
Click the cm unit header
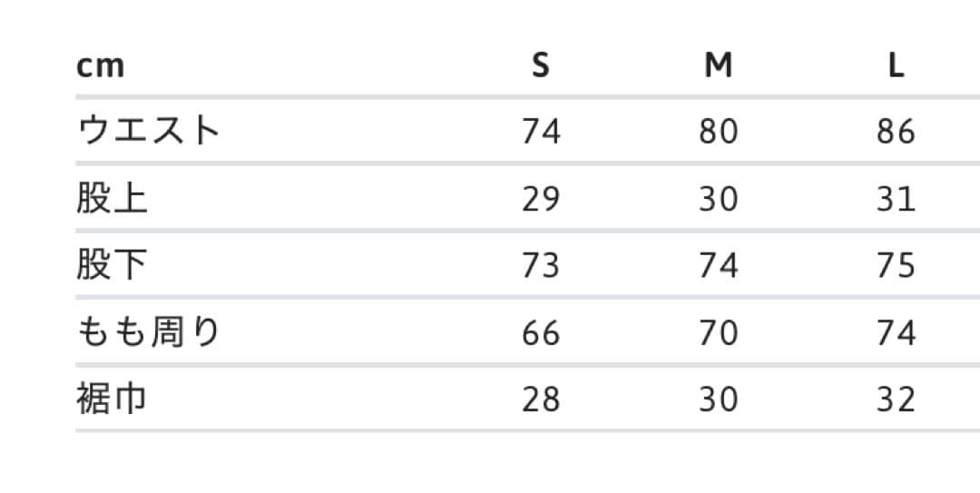pyautogui.click(x=100, y=66)
